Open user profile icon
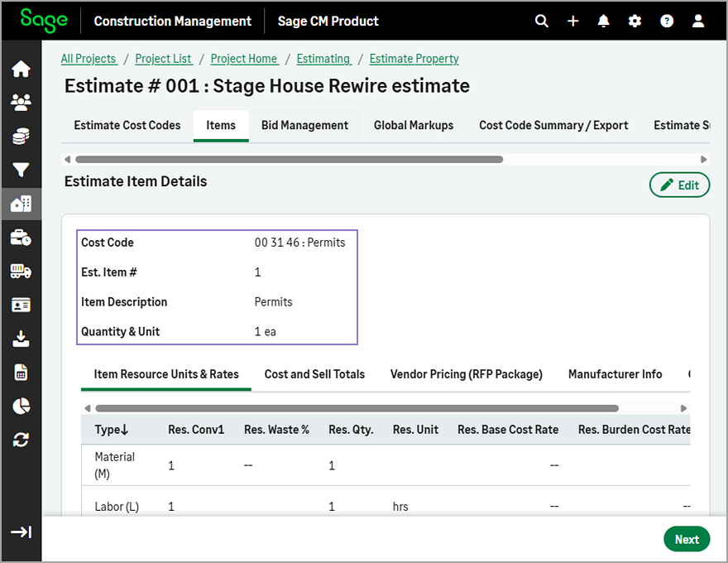Image resolution: width=728 pixels, height=563 pixels. 698,21
